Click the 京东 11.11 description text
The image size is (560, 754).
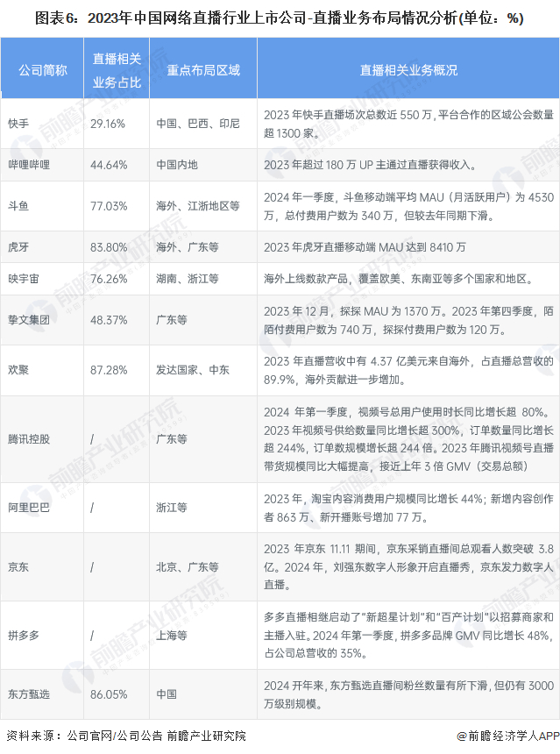[408, 567]
